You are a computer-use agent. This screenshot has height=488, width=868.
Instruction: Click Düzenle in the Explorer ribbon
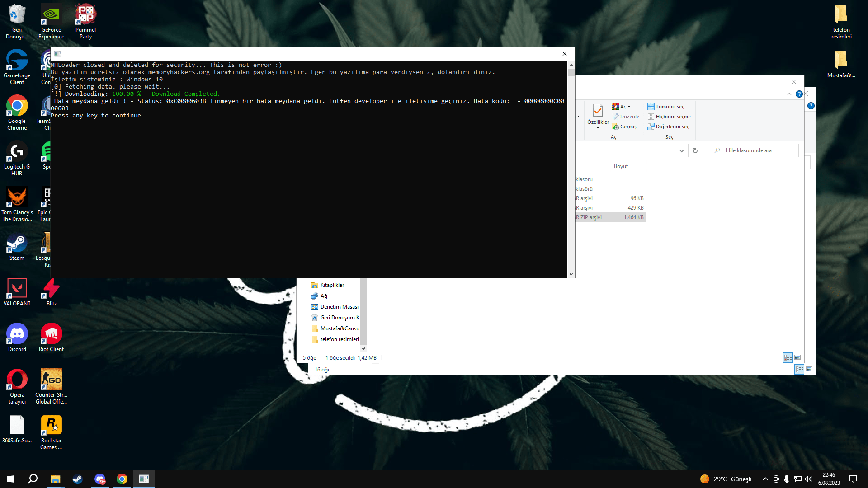[626, 117]
